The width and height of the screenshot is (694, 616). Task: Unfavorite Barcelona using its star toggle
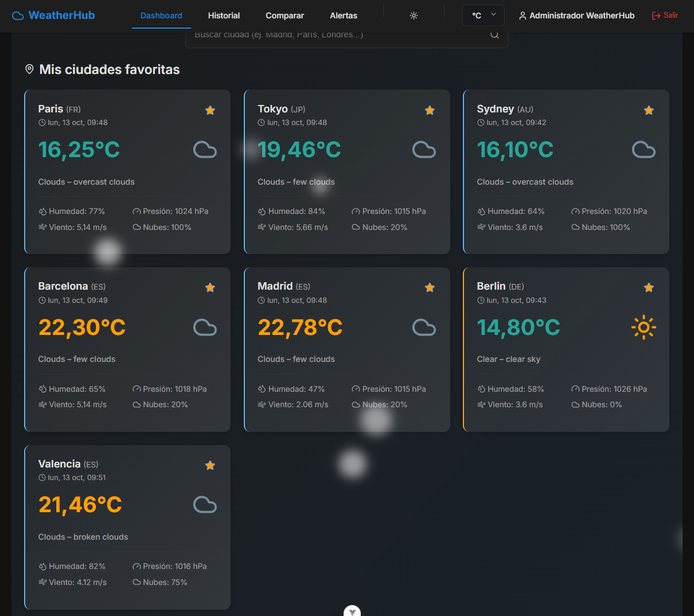click(210, 287)
